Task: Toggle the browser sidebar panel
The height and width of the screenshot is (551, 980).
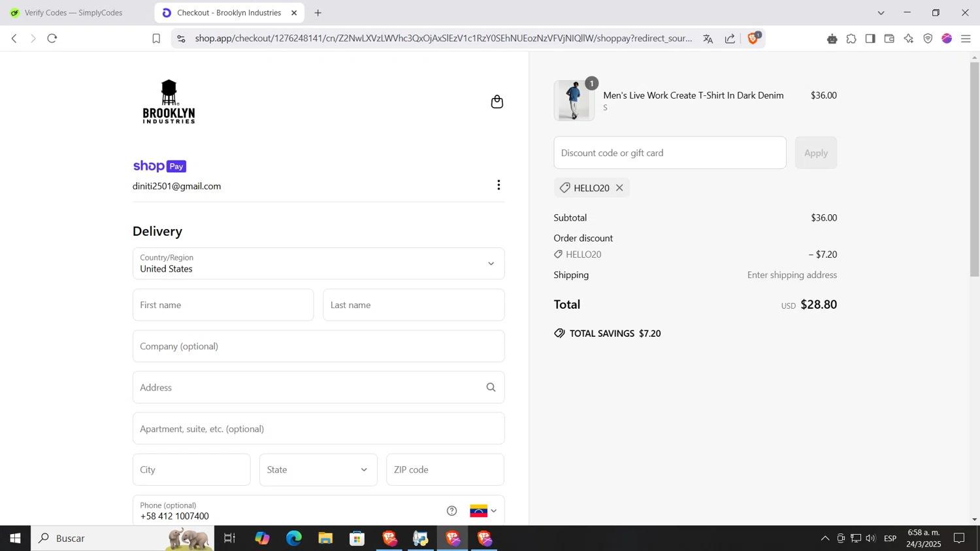Action: coord(870,39)
